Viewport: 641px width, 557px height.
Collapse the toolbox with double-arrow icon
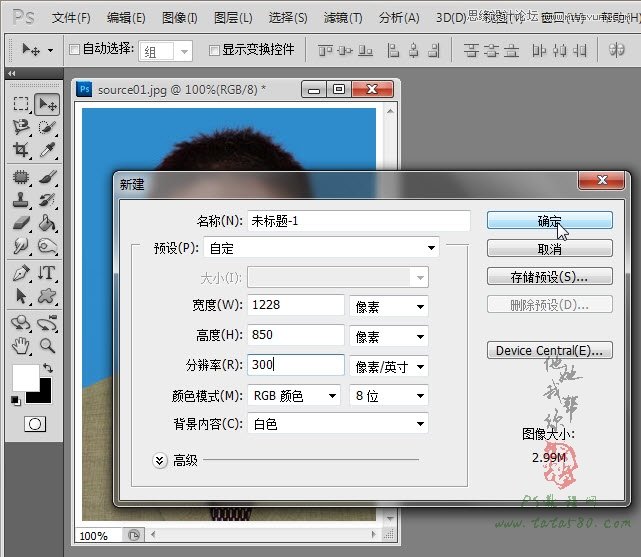tap(12, 74)
